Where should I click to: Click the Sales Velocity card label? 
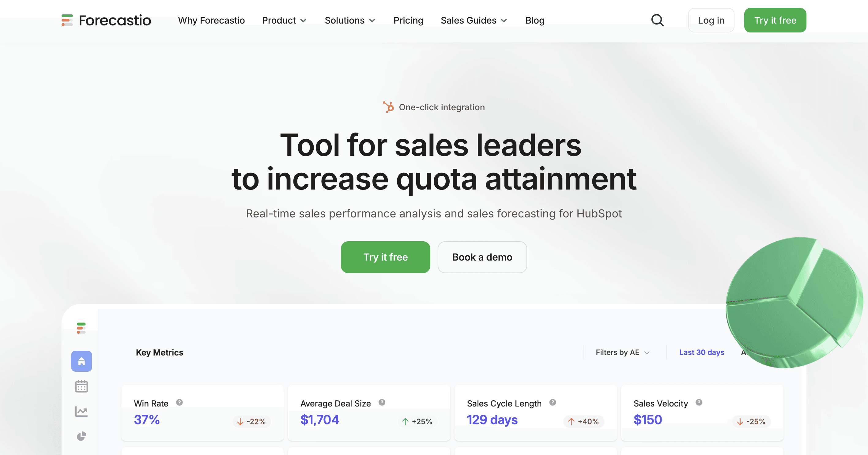661,403
